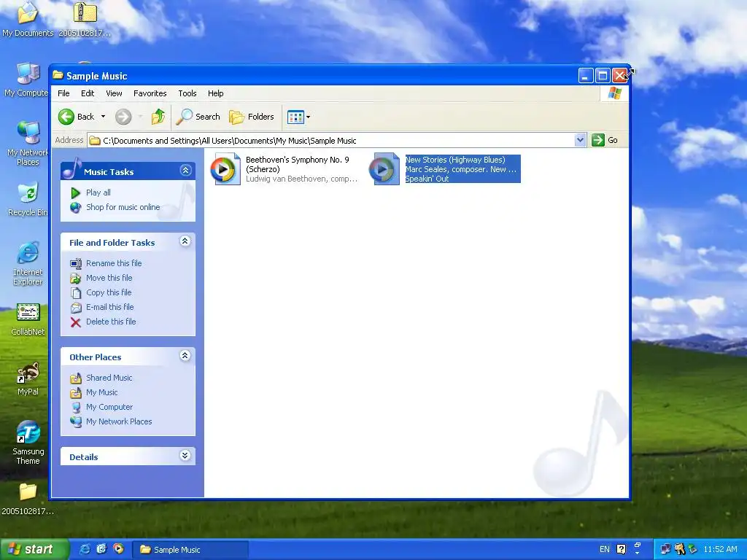Select Beethoven's Symphony No. 9 file icon
747x560 pixels.
click(225, 168)
